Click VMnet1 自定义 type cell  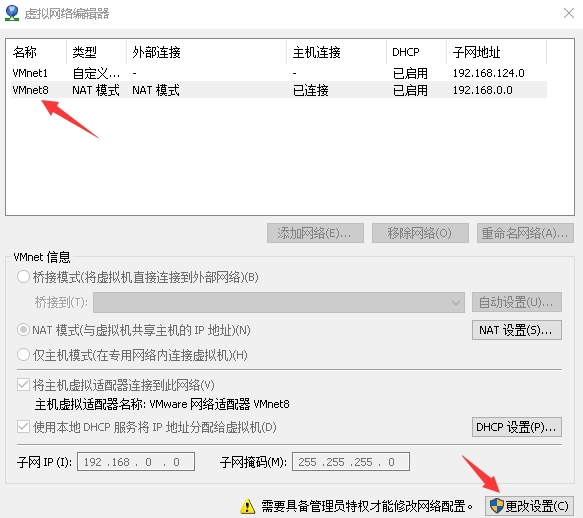[x=96, y=73]
